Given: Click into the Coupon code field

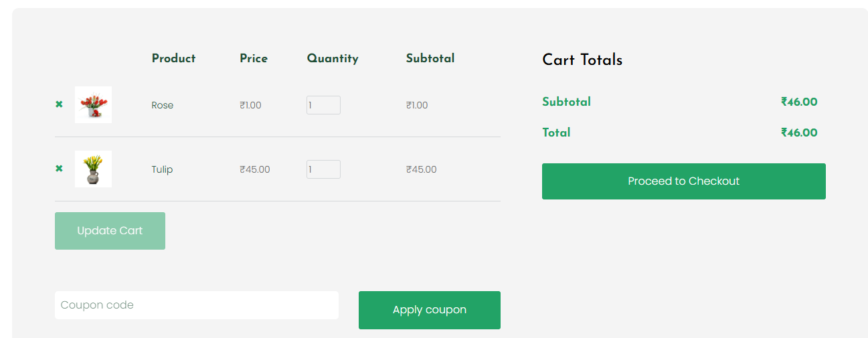Looking at the screenshot, I should tap(196, 305).
